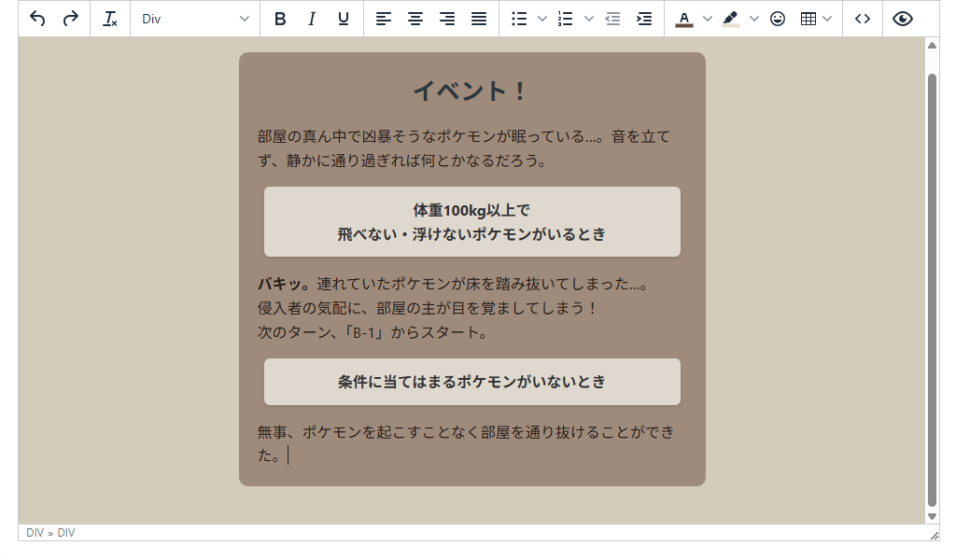Image resolution: width=956 pixels, height=560 pixels.
Task: Expand bullet list style options
Action: point(542,19)
